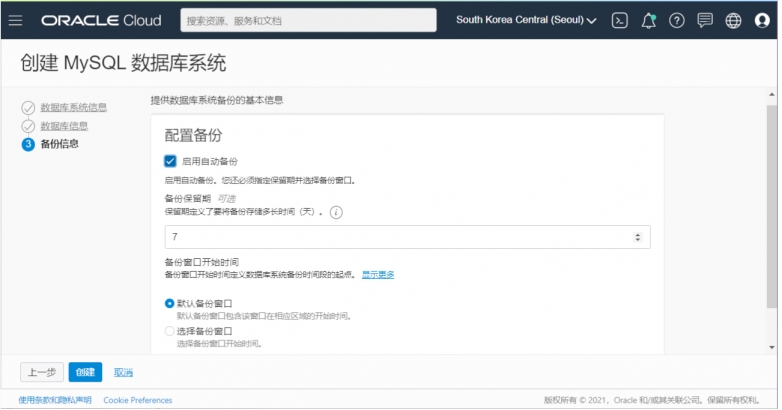This screenshot has width=782, height=410.
Task: Click the 数据库系统信息 step checkmark icon
Action: (28, 108)
